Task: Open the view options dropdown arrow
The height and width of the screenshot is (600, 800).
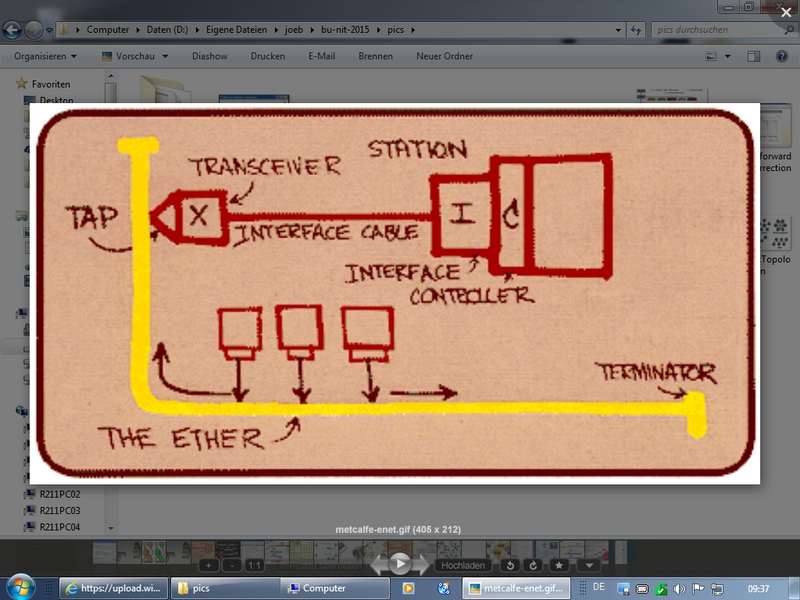Action: pos(728,56)
